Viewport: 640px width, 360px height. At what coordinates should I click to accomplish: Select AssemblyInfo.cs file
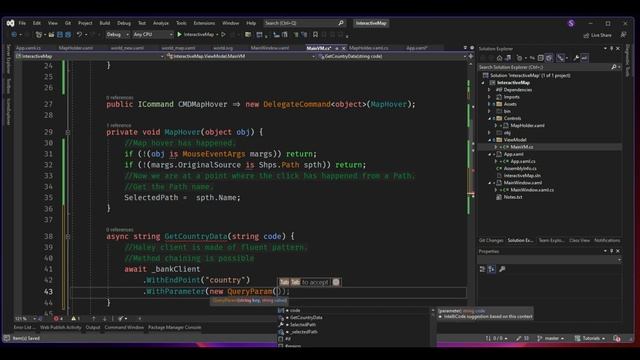(x=520, y=168)
